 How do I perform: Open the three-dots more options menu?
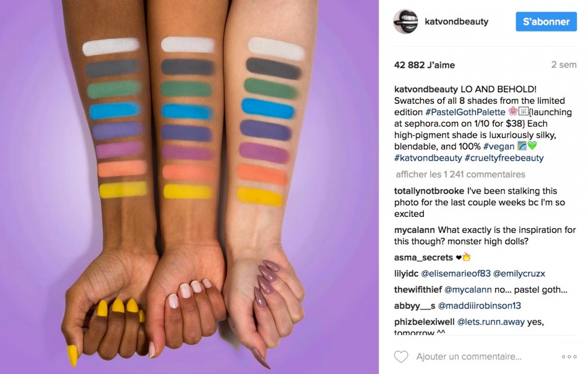[x=569, y=357]
